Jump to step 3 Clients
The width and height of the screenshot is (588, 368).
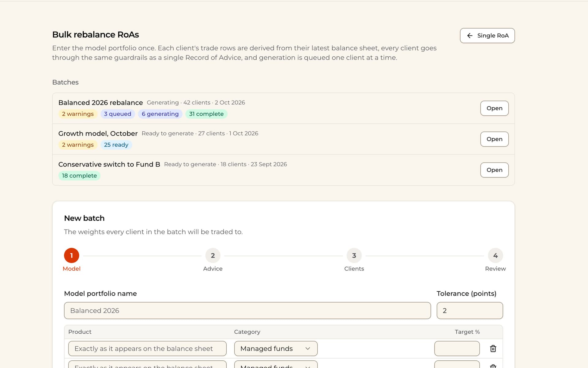[x=354, y=255]
